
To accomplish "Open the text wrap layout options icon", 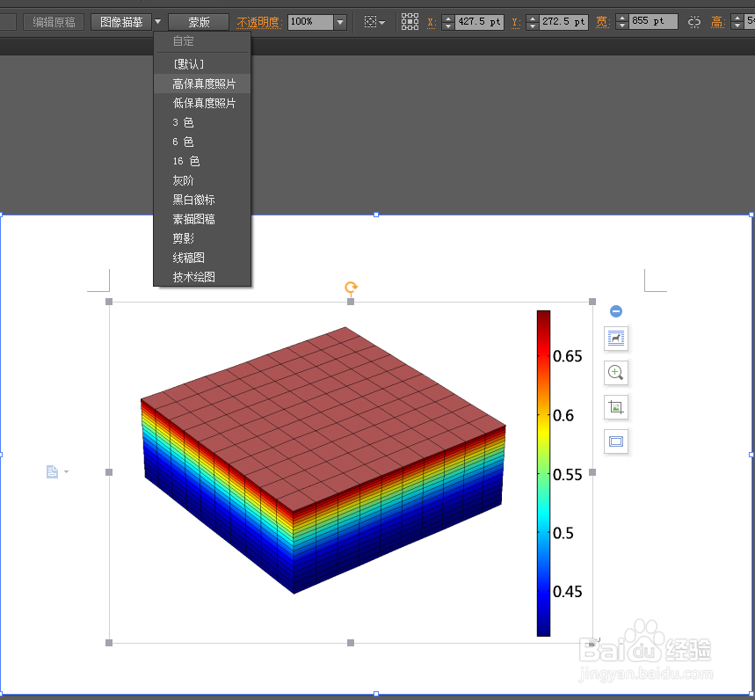I will point(616,339).
